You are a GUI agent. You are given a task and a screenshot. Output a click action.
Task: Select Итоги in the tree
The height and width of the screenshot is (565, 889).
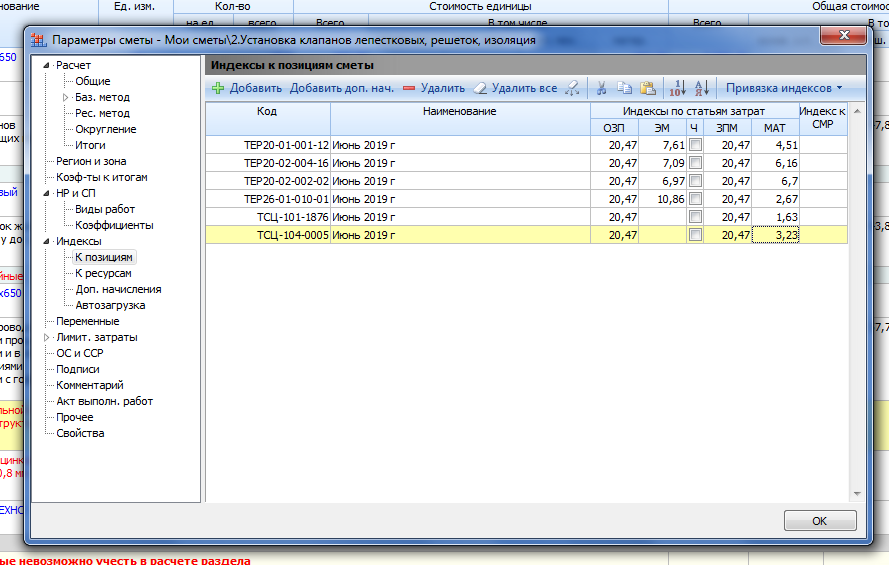tap(90, 145)
